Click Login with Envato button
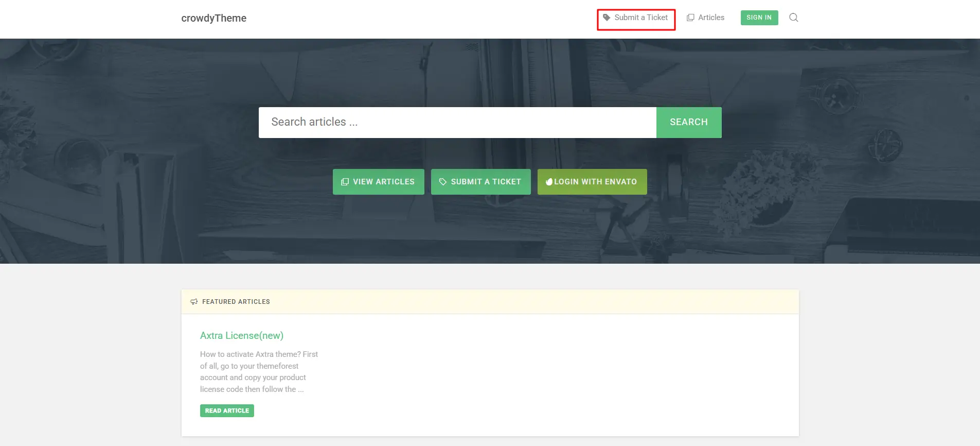980x446 pixels. [x=592, y=182]
